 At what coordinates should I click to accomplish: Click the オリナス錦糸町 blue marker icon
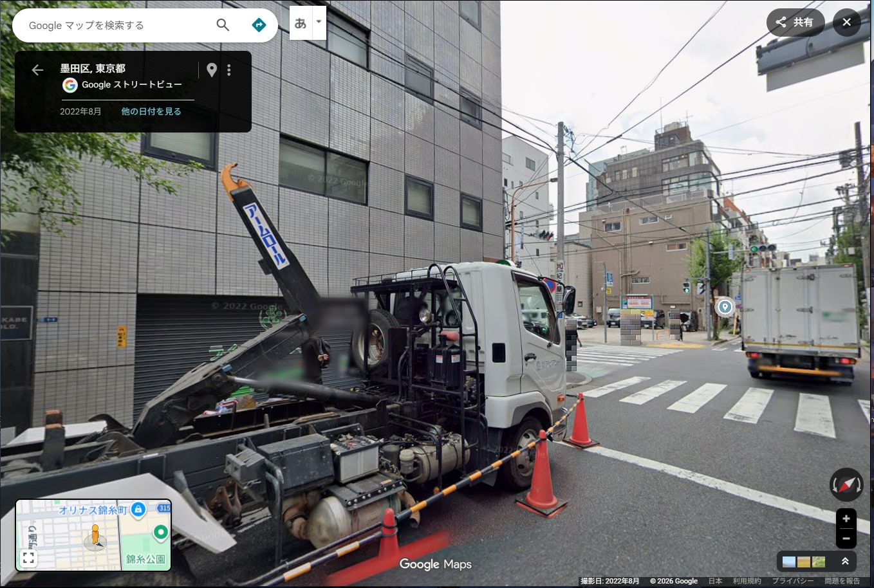click(138, 510)
